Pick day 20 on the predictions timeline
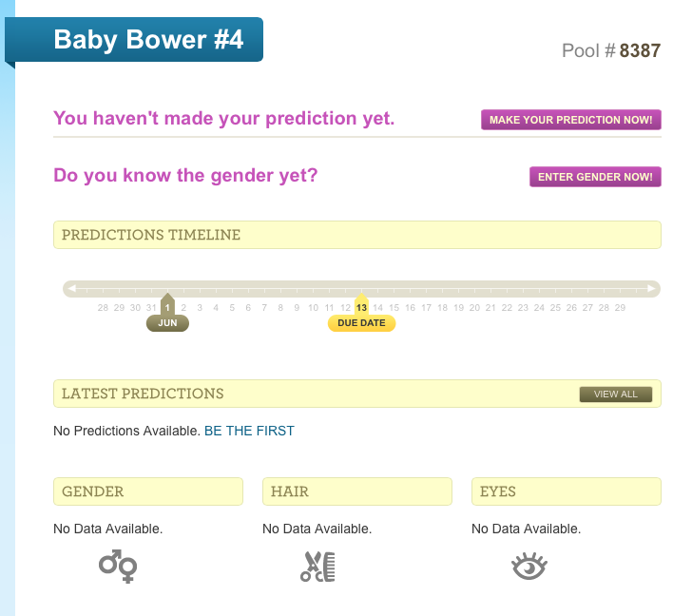 (x=474, y=308)
